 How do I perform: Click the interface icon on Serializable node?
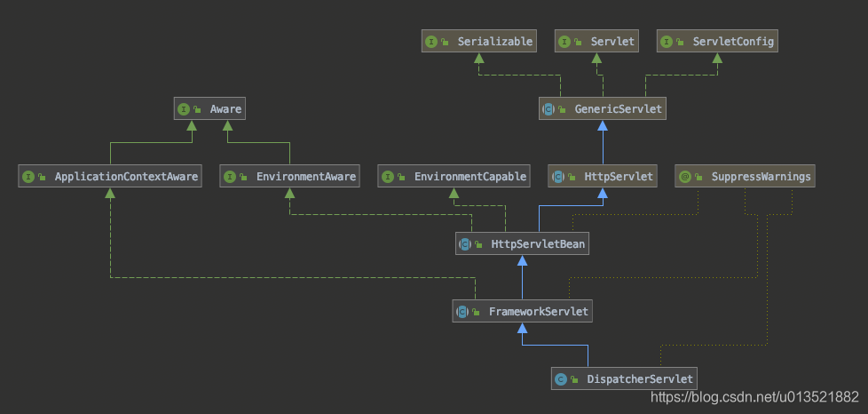click(x=431, y=42)
